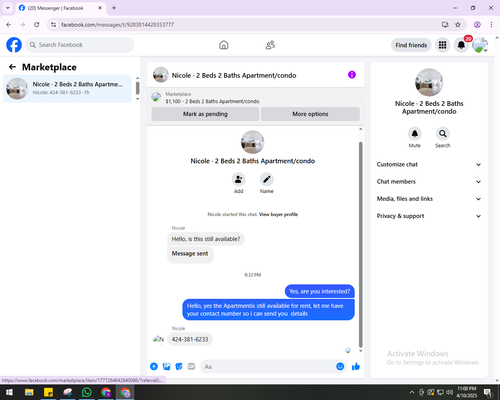Open the emoji picker in message box
Screen dimensions: 500x400
(x=340, y=367)
